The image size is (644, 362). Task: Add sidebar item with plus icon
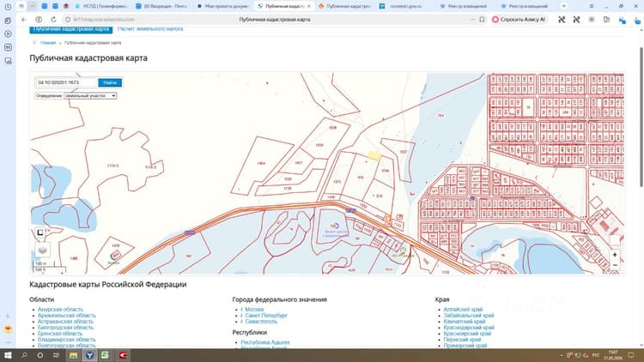coord(8,316)
